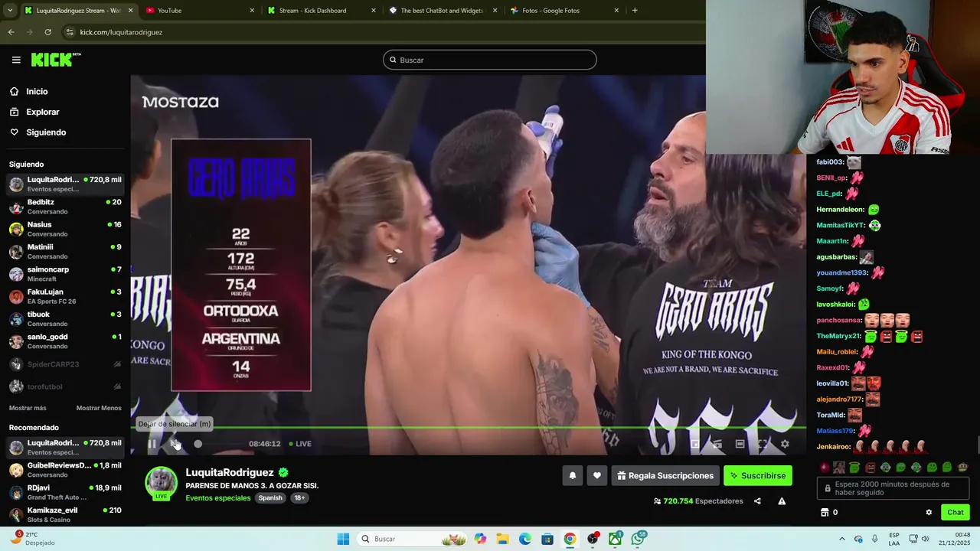The width and height of the screenshot is (980, 551).
Task: Open the Kick hamburger menu
Action: tap(16, 60)
